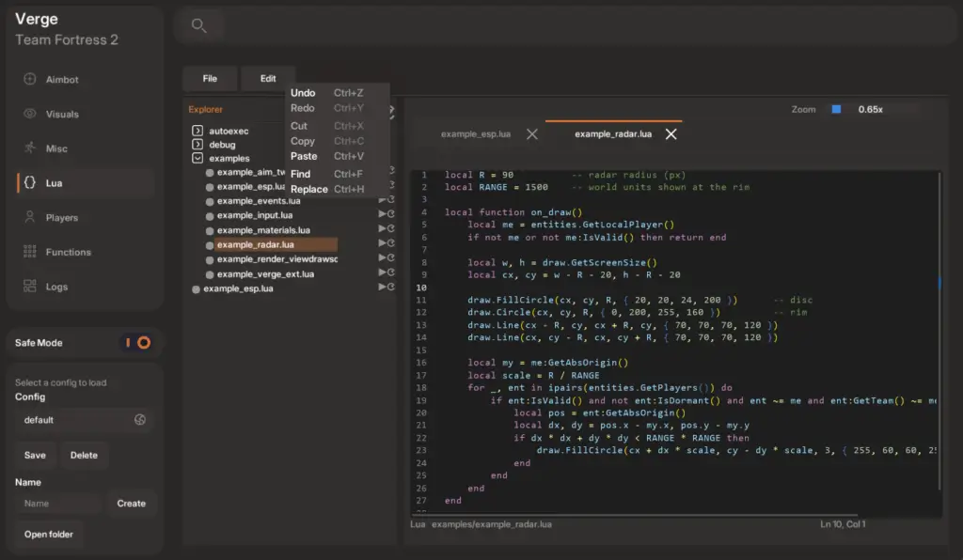
Task: Run root example_esp.lua play icon
Action: [x=382, y=288]
